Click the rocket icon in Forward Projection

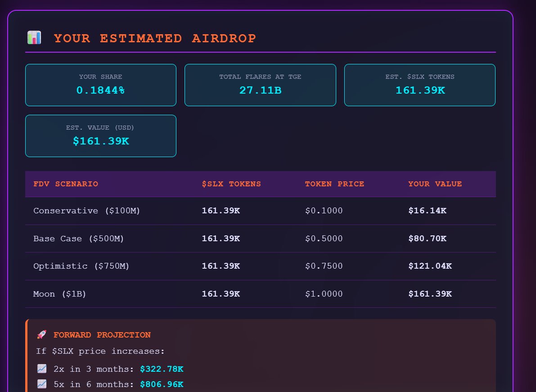[x=42, y=334]
